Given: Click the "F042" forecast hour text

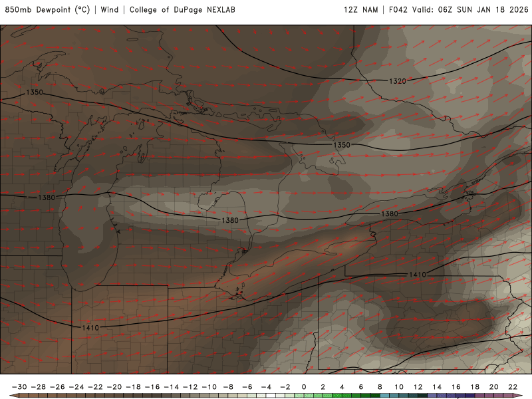Looking at the screenshot, I should point(398,10).
